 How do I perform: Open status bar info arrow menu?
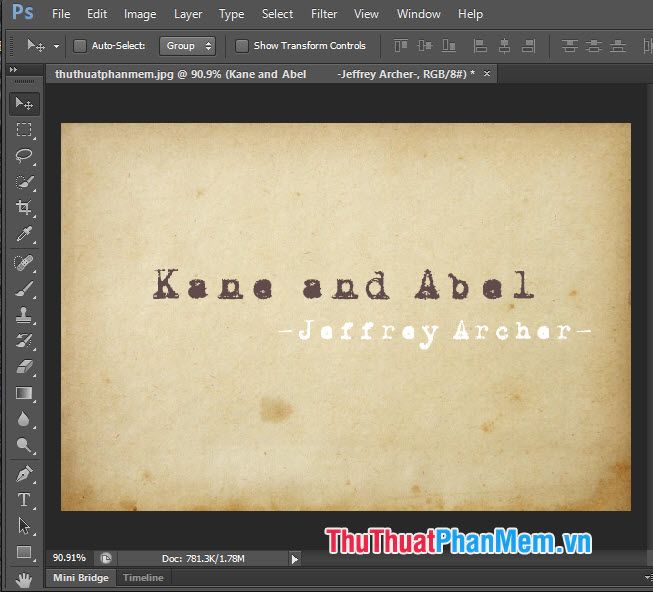[x=294, y=559]
